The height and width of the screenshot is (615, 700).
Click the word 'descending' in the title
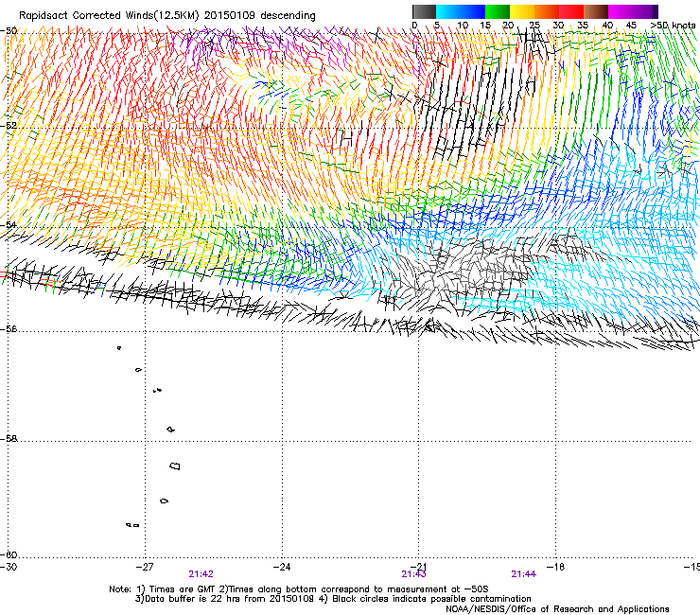click(288, 16)
